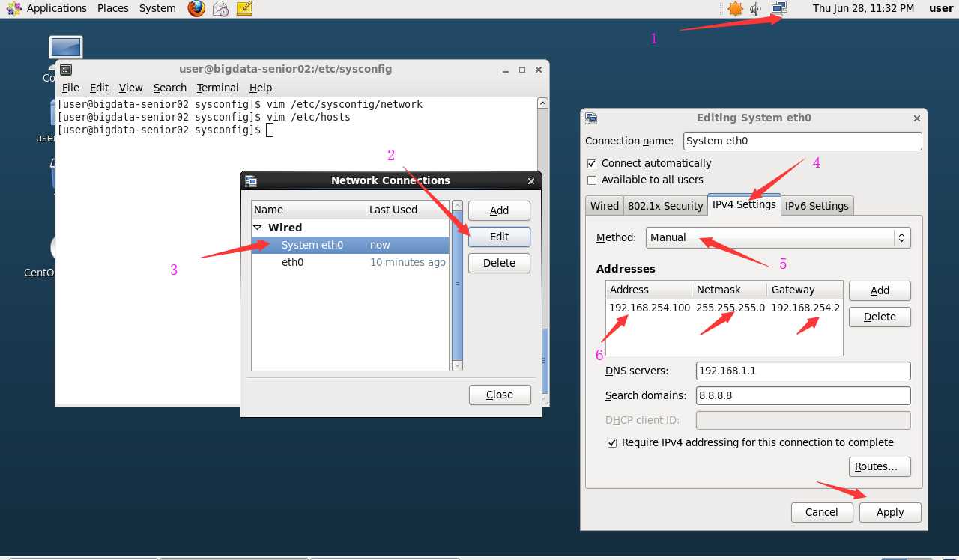Screen dimensions: 959x560
Task: Switch to the IPv6 Settings tab
Action: pos(817,206)
